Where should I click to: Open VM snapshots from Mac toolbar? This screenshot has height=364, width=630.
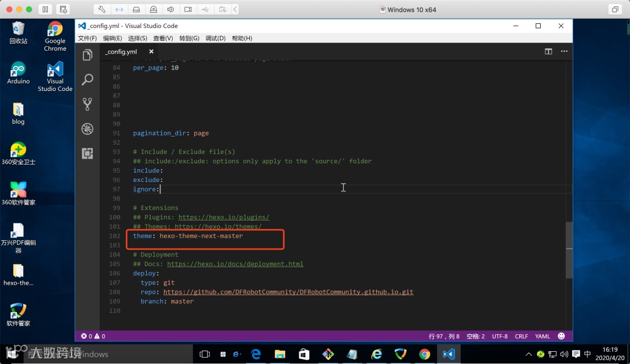click(x=63, y=9)
